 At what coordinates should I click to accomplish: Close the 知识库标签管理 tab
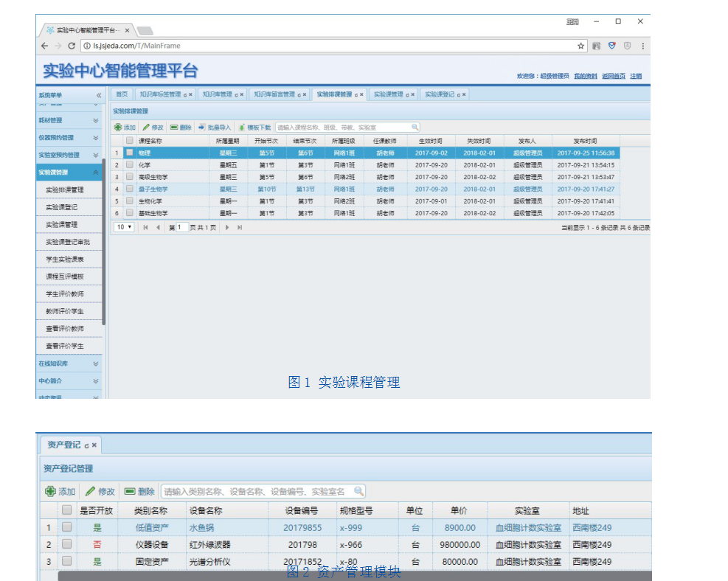pos(190,94)
